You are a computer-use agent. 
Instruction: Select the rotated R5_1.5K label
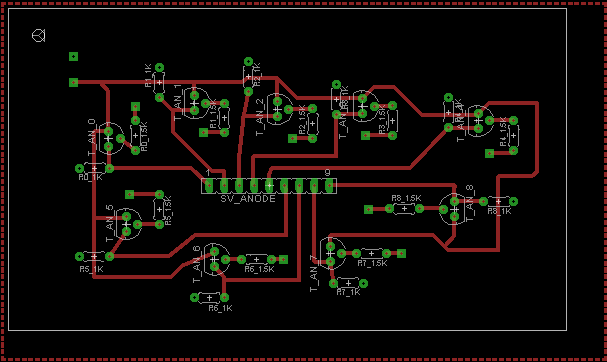pos(168,211)
